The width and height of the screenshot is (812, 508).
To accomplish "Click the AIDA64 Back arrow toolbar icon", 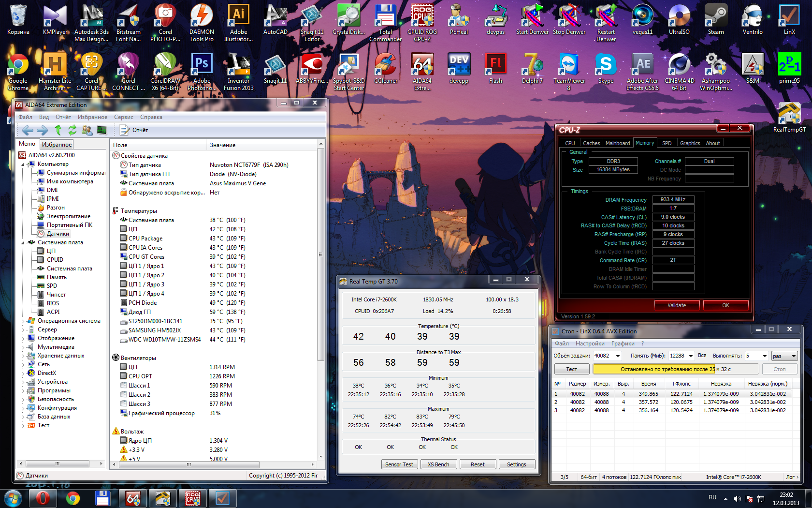I will pos(28,130).
